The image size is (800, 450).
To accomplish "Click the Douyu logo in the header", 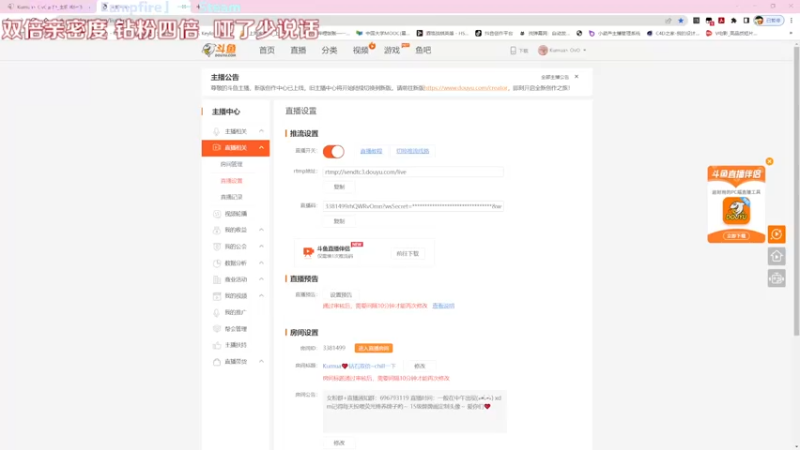I will [219, 50].
